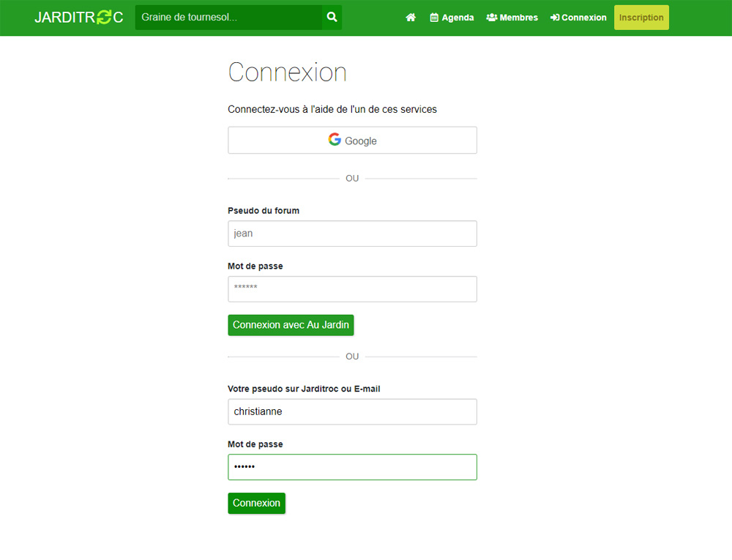Focus the Jarditroc password field with dots

[x=352, y=467]
